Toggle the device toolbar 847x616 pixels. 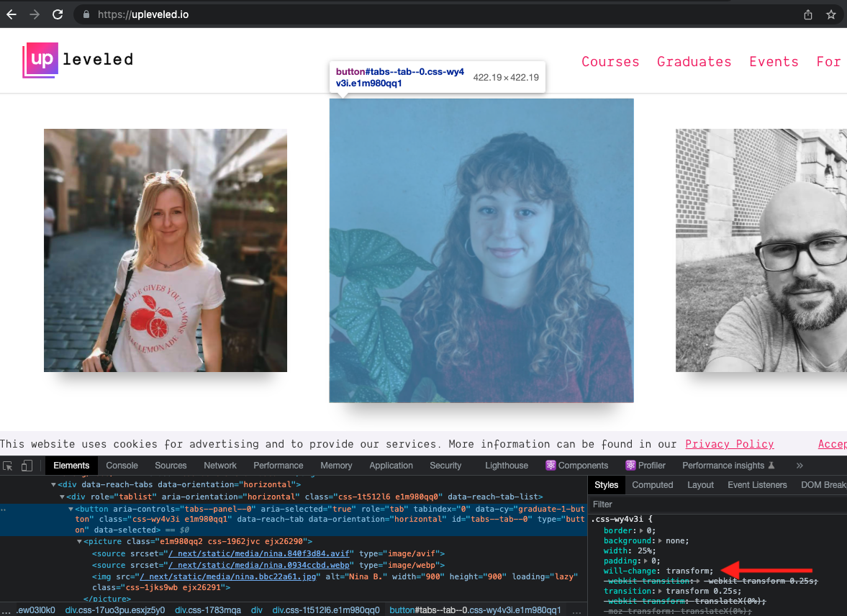27,465
